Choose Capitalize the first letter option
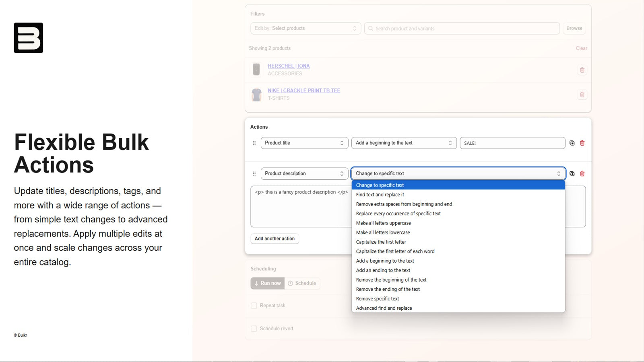The height and width of the screenshot is (362, 644). pyautogui.click(x=458, y=242)
